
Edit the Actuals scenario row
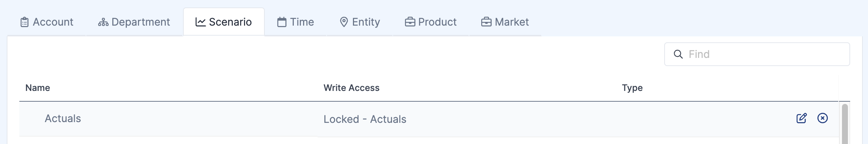[801, 118]
